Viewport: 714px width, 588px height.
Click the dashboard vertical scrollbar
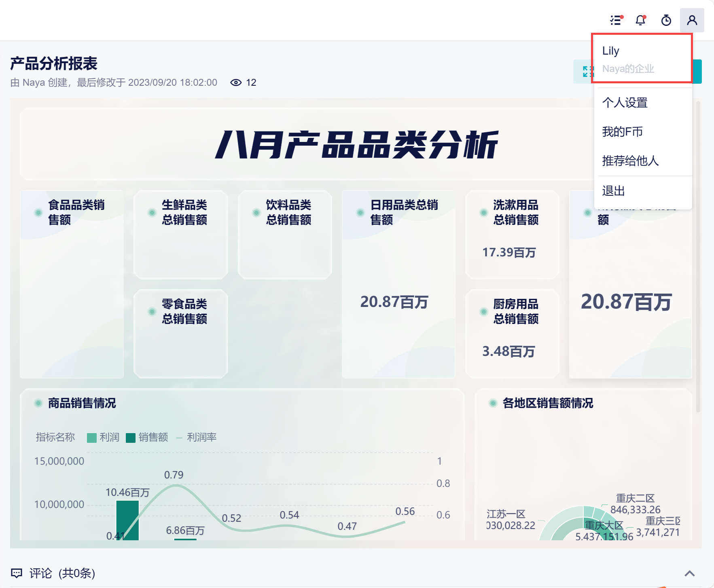[x=698, y=257]
